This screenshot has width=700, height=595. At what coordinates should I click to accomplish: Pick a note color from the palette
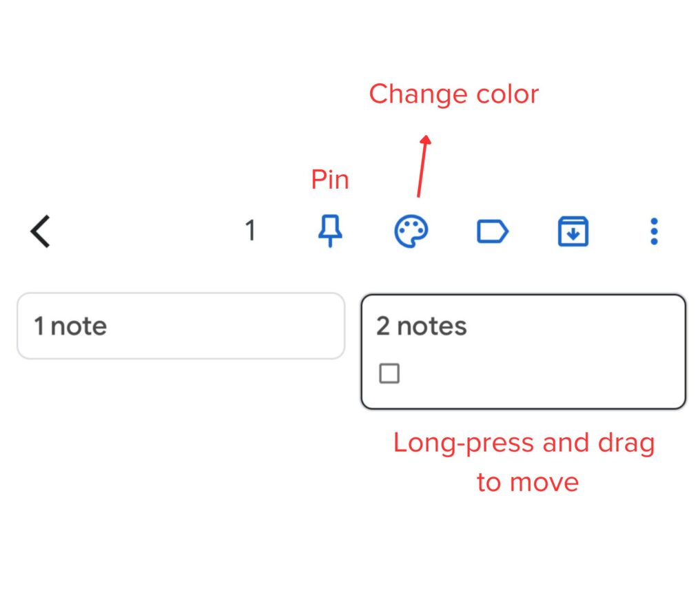pyautogui.click(x=411, y=231)
